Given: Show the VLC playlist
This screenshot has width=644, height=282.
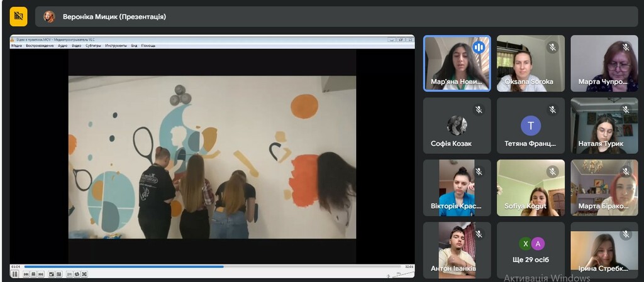Looking at the screenshot, I should [x=69, y=274].
